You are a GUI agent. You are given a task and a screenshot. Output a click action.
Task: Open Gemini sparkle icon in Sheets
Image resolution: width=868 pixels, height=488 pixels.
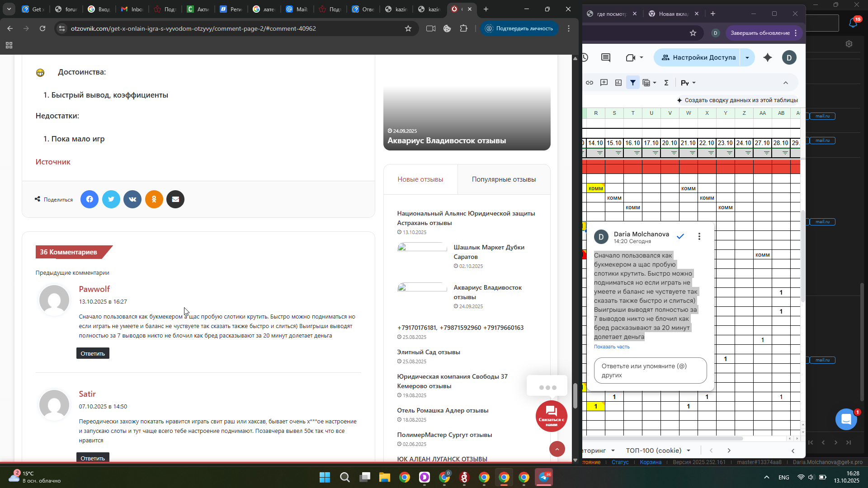tap(768, 57)
